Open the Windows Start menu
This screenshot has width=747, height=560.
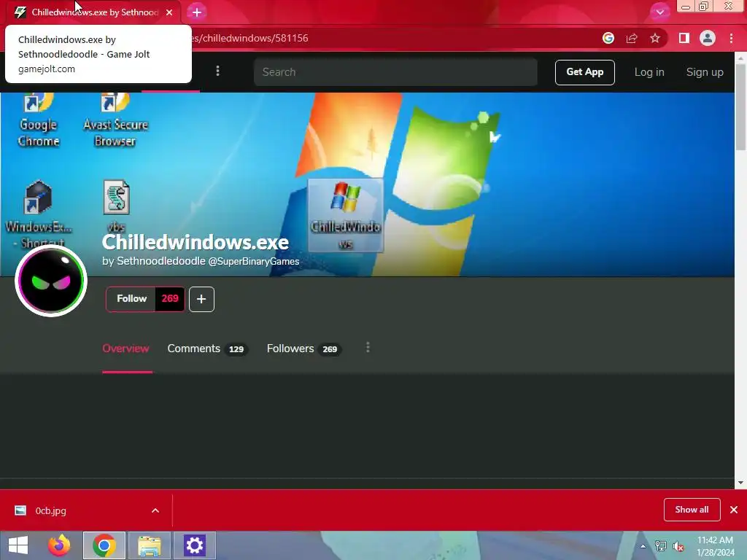tap(18, 545)
